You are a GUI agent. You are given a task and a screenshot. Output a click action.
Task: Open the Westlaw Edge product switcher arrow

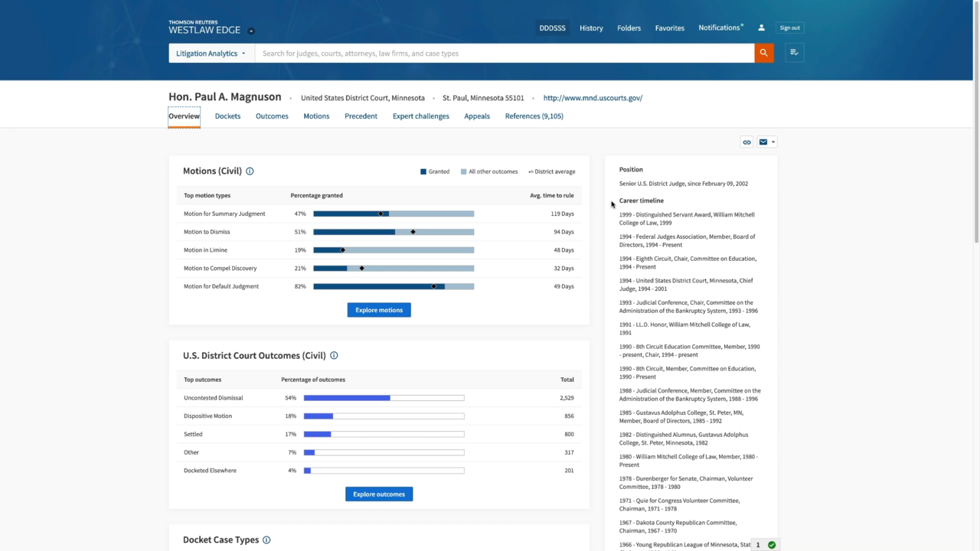pyautogui.click(x=251, y=31)
